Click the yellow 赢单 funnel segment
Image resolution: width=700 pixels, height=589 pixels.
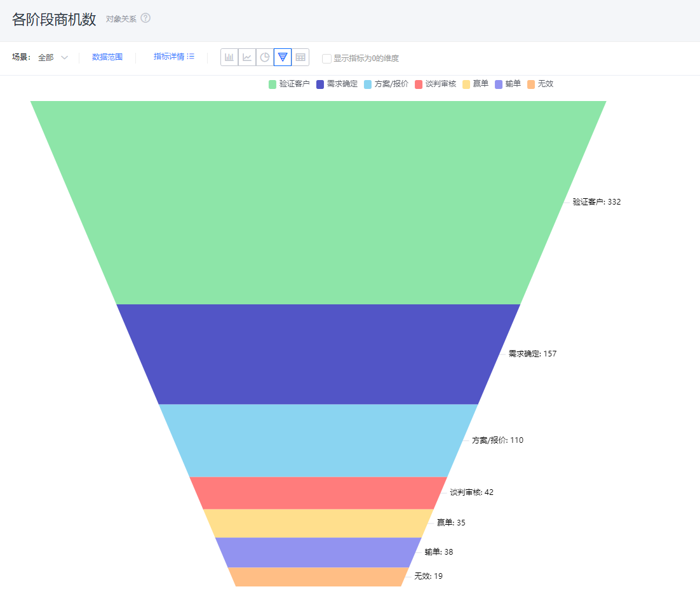click(x=318, y=524)
